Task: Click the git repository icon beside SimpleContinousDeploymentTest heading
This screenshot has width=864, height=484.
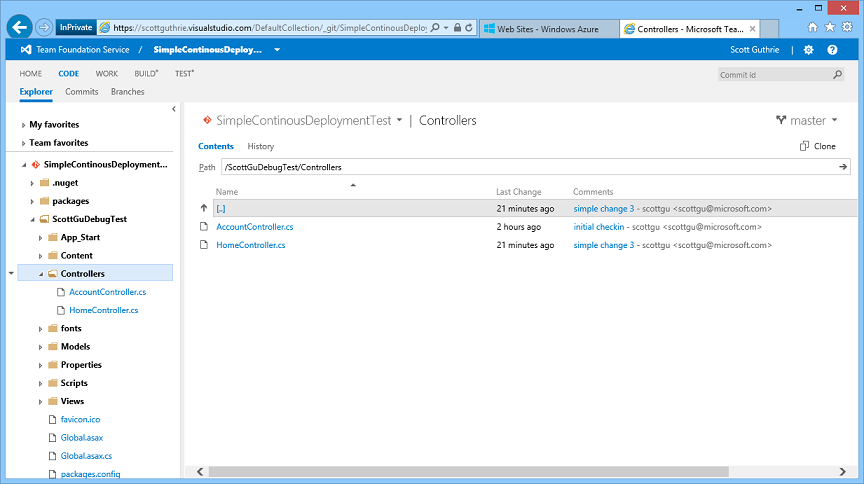Action: click(207, 120)
